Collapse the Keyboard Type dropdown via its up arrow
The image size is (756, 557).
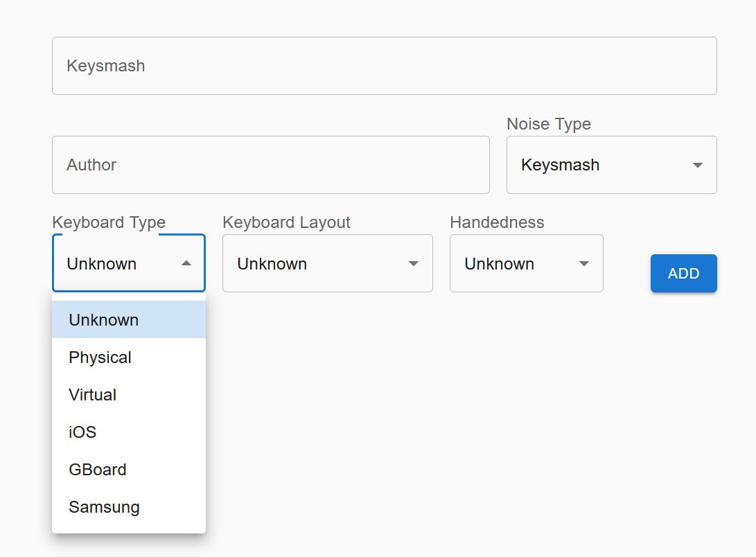point(186,263)
